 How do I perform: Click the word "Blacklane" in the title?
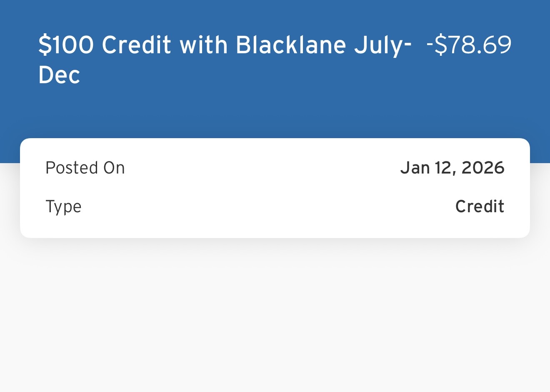(291, 45)
